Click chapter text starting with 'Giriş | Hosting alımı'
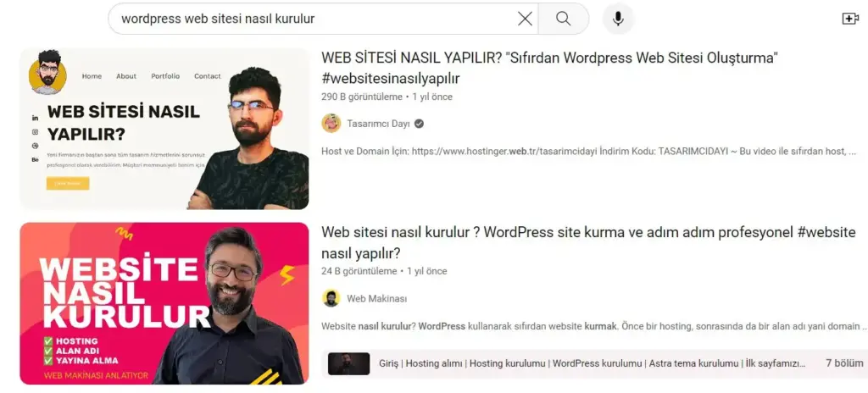The image size is (868, 393). pyautogui.click(x=592, y=363)
